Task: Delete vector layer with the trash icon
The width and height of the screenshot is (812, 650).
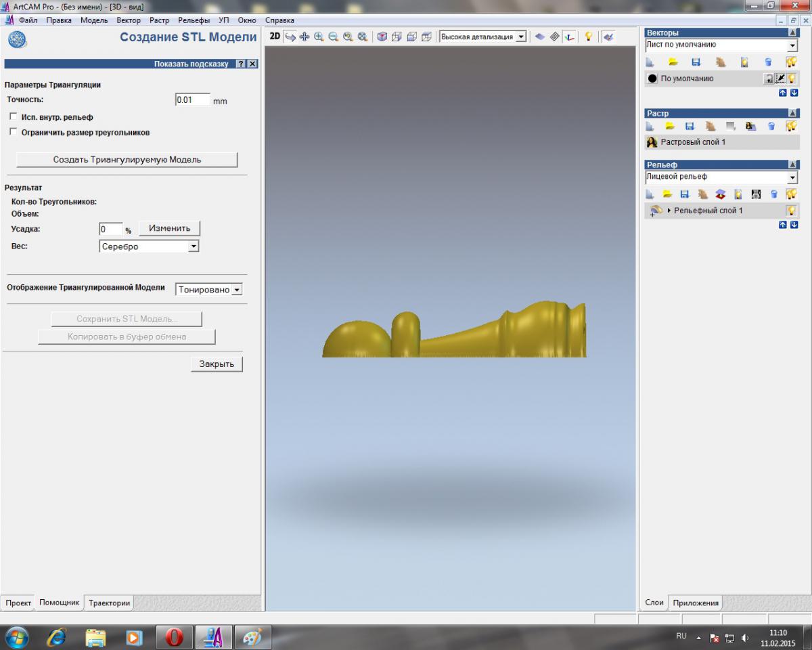Action: (x=769, y=62)
